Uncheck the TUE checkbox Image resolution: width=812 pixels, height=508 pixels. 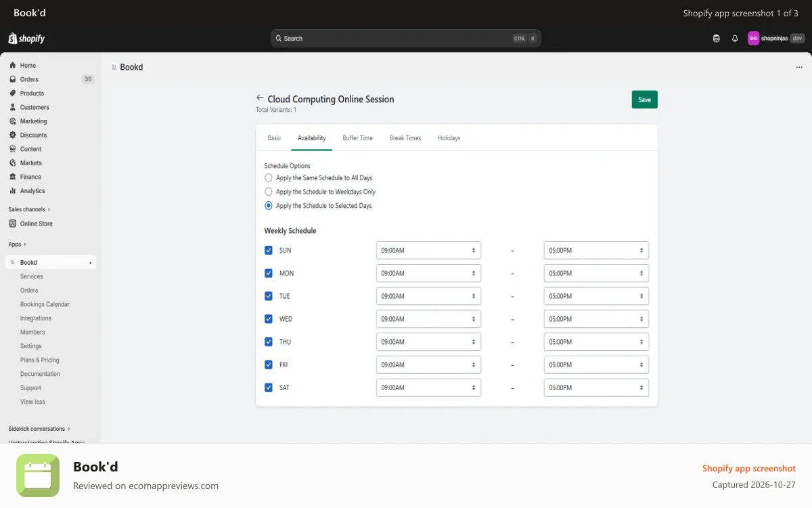269,296
